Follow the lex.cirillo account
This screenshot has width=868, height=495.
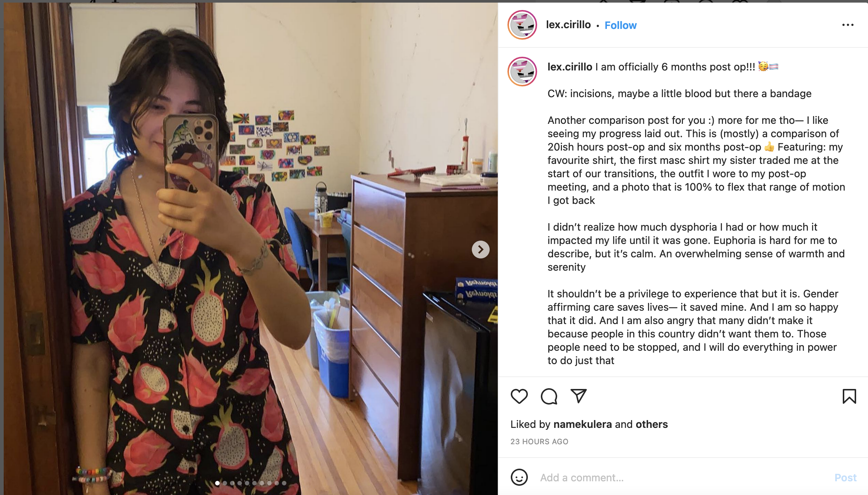621,25
